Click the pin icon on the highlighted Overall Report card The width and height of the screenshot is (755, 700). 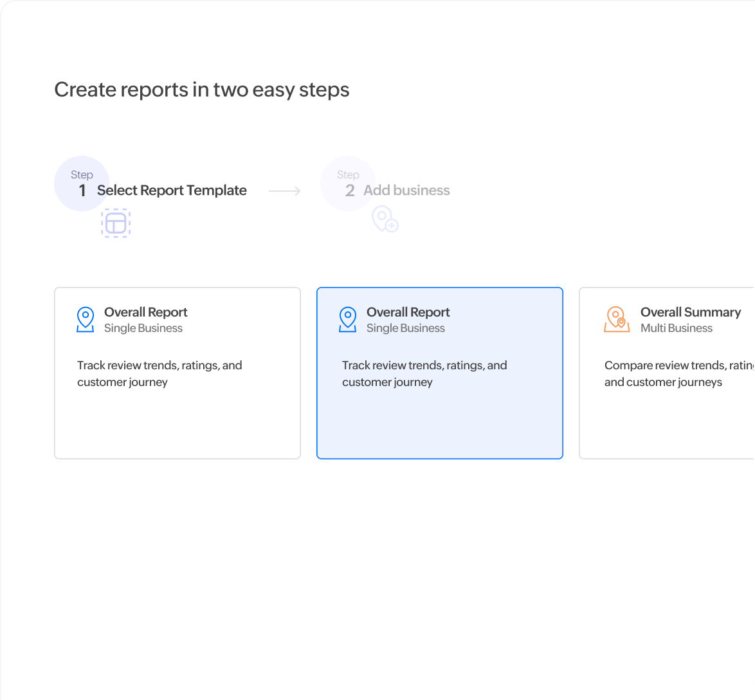(347, 319)
